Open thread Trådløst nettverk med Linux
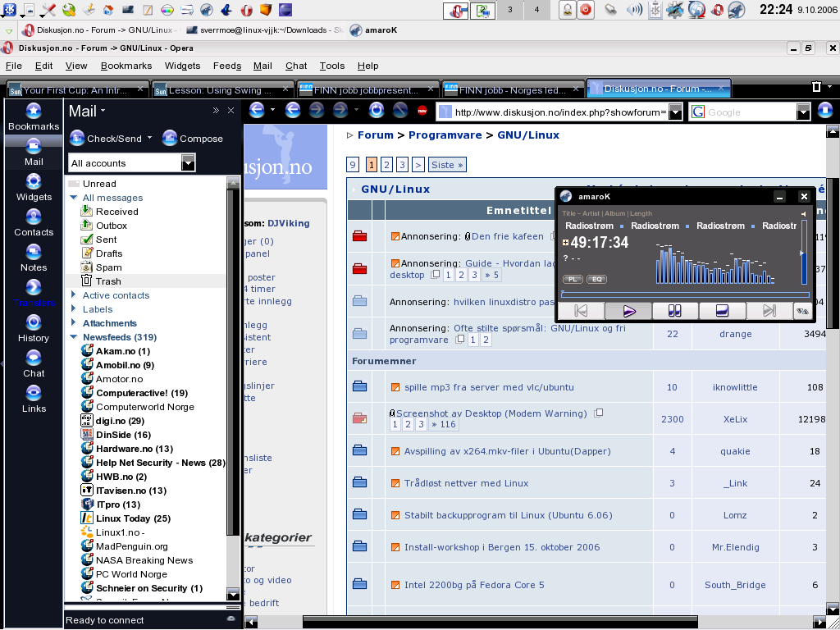The height and width of the screenshot is (630, 840). pos(466,483)
